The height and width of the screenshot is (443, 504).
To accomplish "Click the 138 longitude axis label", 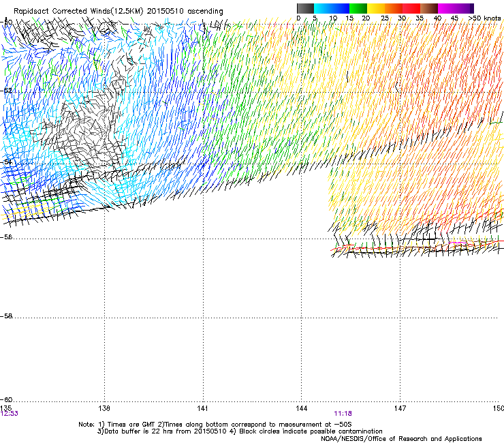I will (104, 408).
